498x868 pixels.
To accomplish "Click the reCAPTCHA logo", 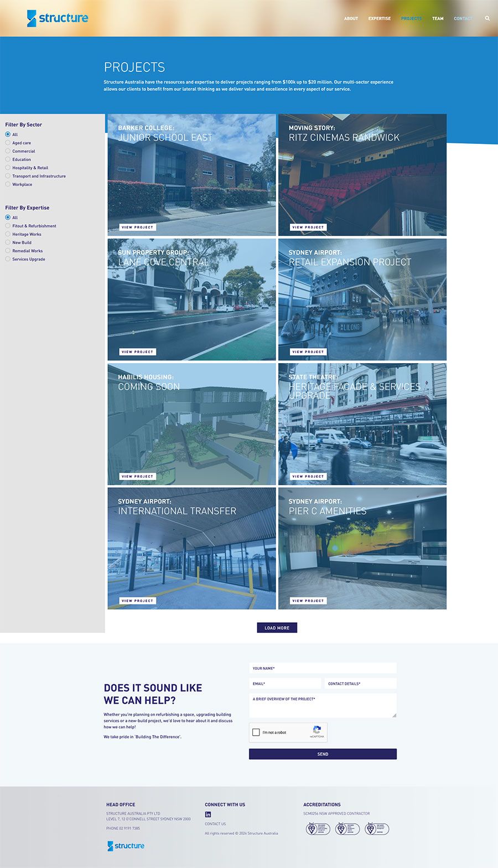I will [317, 730].
